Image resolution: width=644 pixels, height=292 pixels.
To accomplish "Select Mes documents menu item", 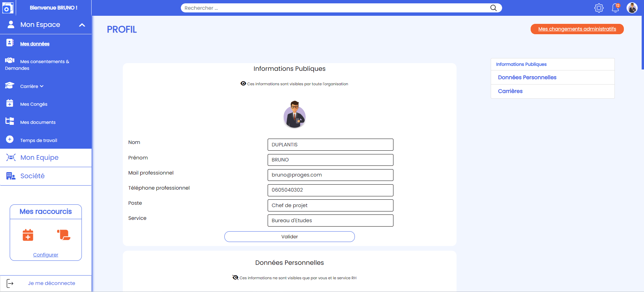I will 38,122.
